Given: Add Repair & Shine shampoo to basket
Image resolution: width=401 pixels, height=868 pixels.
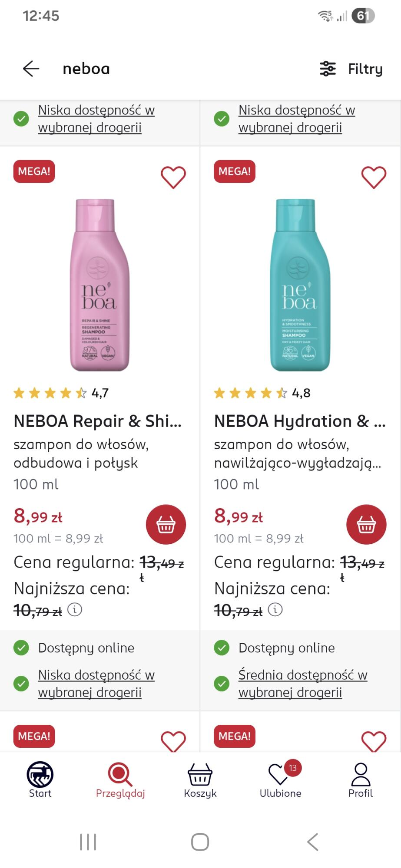Looking at the screenshot, I should click(x=166, y=524).
